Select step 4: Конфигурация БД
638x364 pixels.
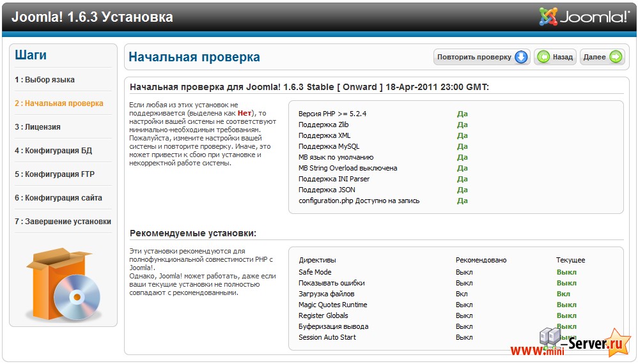(x=53, y=150)
